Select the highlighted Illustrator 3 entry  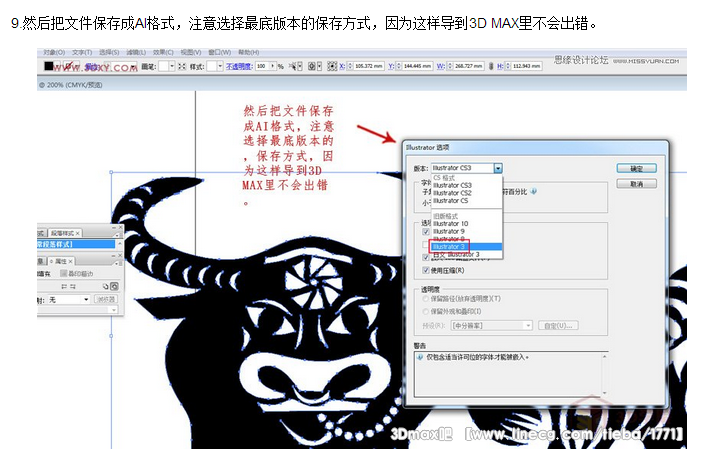[467, 247]
